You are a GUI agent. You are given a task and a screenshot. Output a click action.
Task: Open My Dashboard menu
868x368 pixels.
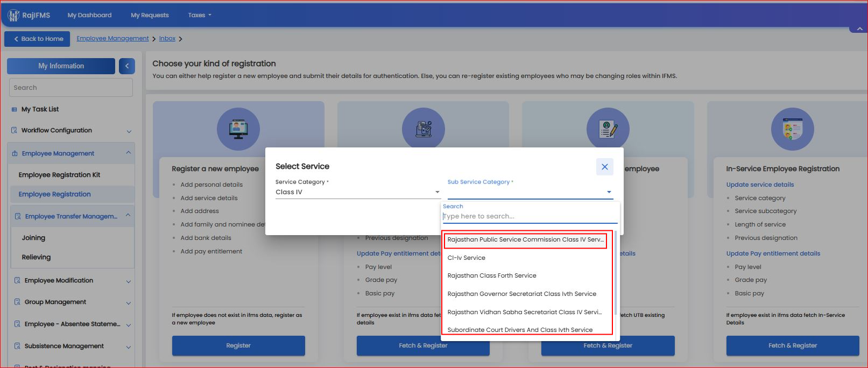click(89, 15)
